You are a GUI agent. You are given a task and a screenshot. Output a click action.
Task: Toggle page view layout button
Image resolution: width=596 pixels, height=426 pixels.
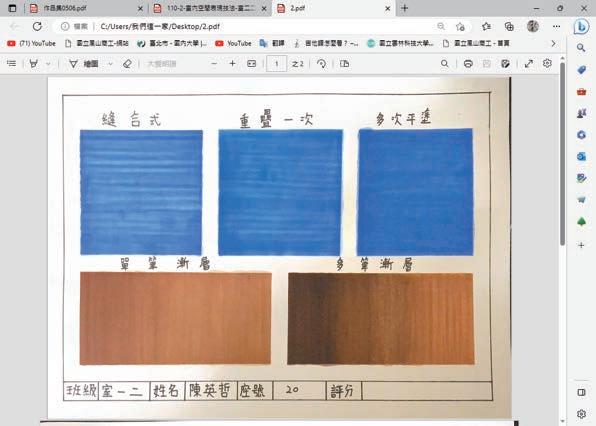coord(345,64)
